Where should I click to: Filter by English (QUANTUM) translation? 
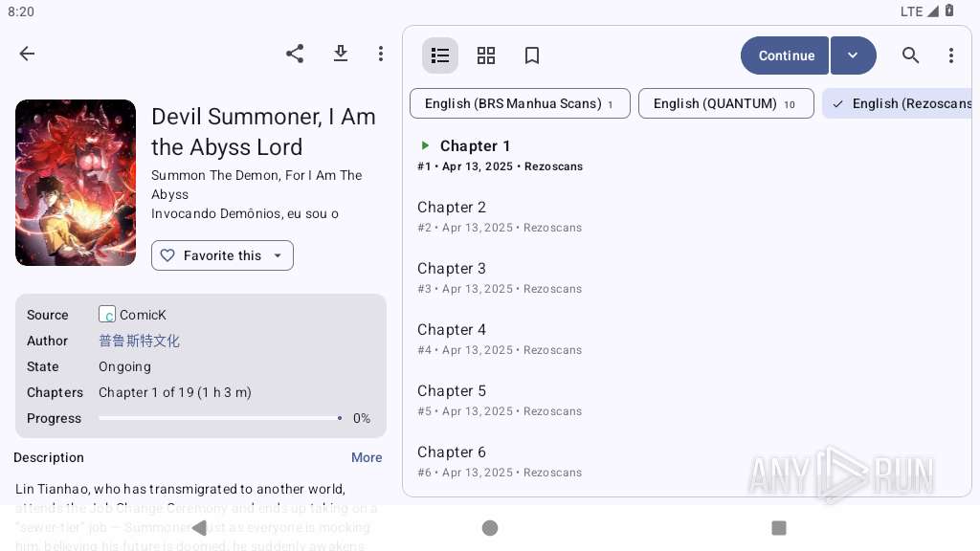click(726, 103)
